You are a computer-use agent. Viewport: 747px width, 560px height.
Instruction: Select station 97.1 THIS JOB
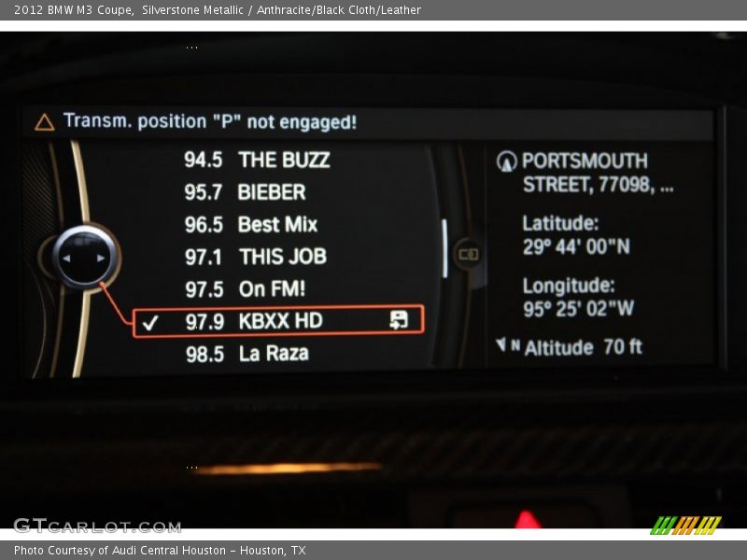coord(255,257)
